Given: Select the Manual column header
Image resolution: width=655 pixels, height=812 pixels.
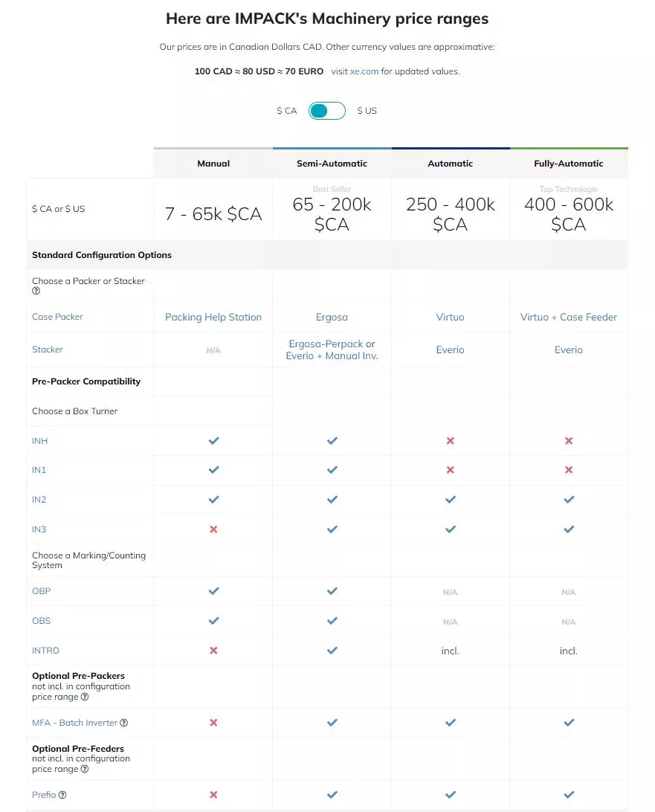Looking at the screenshot, I should (213, 164).
